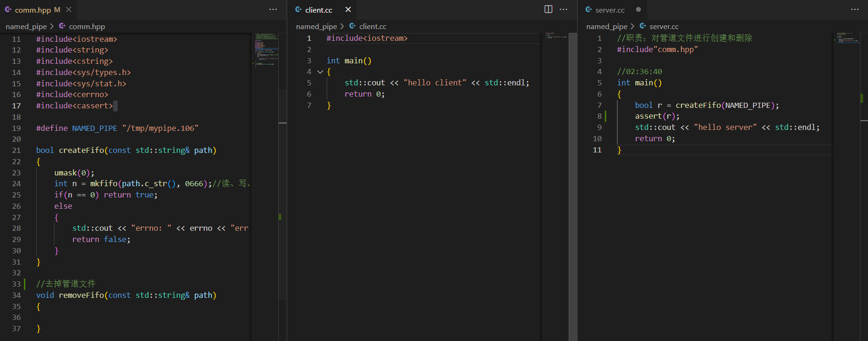The width and height of the screenshot is (868, 341).
Task: Click line number 11 in server.cc
Action: click(597, 150)
